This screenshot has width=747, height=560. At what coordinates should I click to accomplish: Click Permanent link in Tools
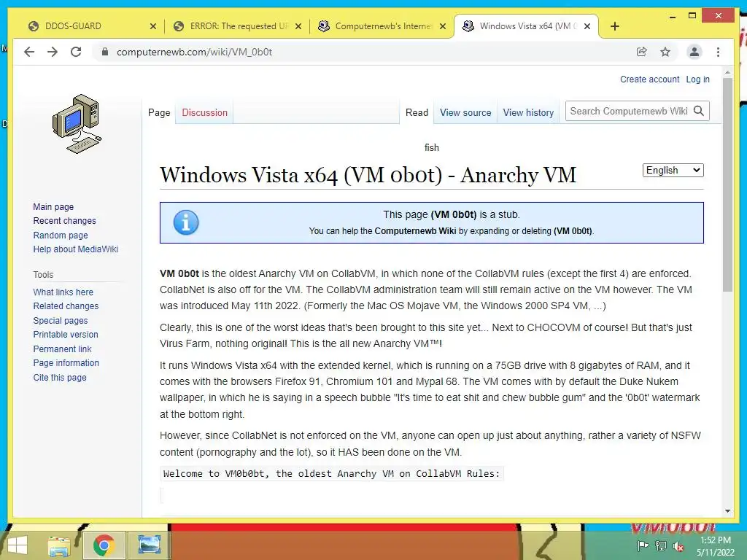click(62, 349)
